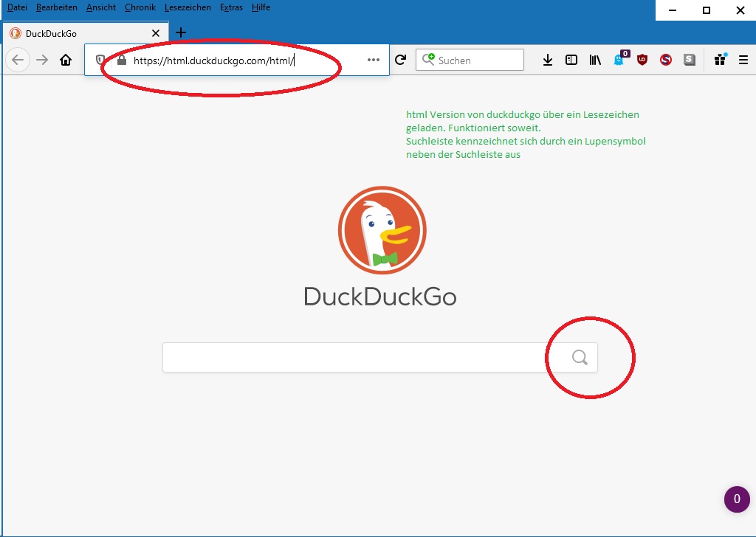This screenshot has height=537, width=756.
Task: Open the Lesezeichen menu
Action: point(188,7)
